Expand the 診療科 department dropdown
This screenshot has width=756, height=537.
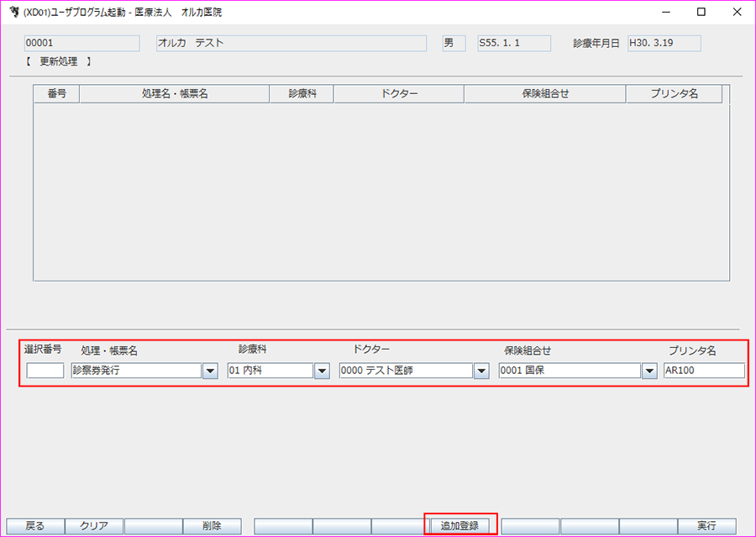click(321, 371)
